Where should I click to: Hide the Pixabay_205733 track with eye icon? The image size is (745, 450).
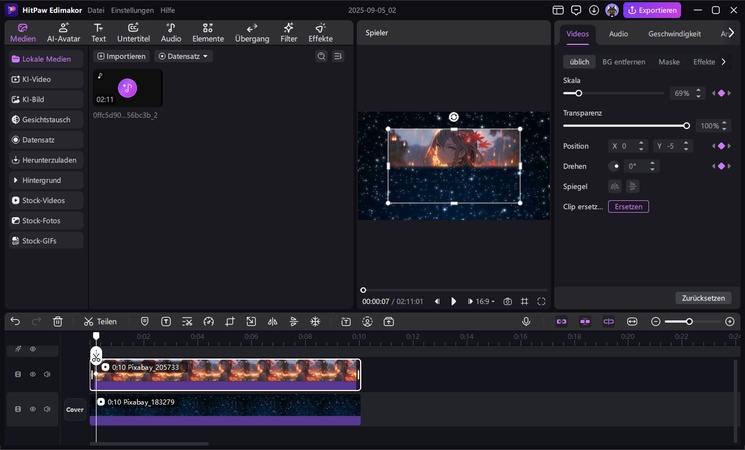[33, 374]
